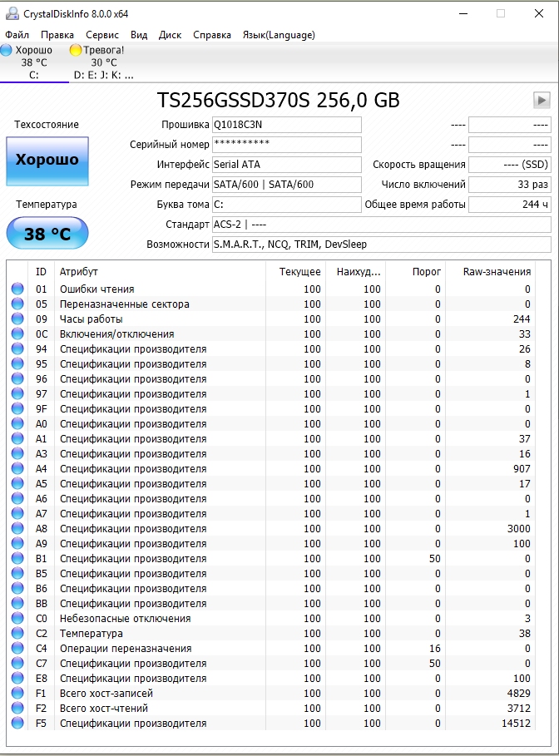Click status icon for attribute 95

pyautogui.click(x=17, y=363)
